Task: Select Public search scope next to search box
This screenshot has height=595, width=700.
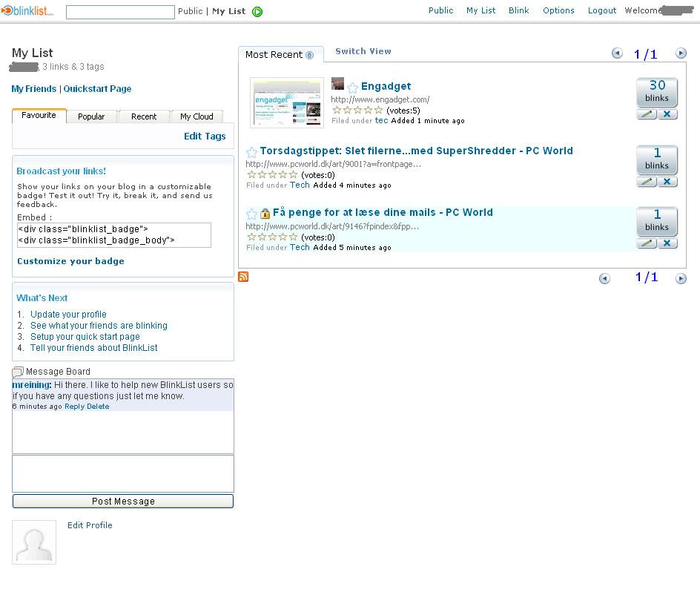Action: (190, 11)
